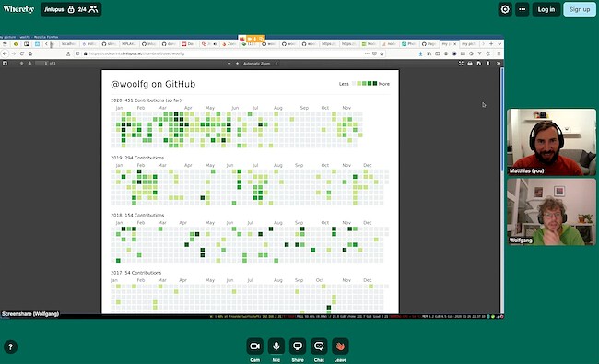Screen dimensions: 599x364
Task: Click '2020: 451 Contributions (so far)' label
Action: (x=146, y=100)
